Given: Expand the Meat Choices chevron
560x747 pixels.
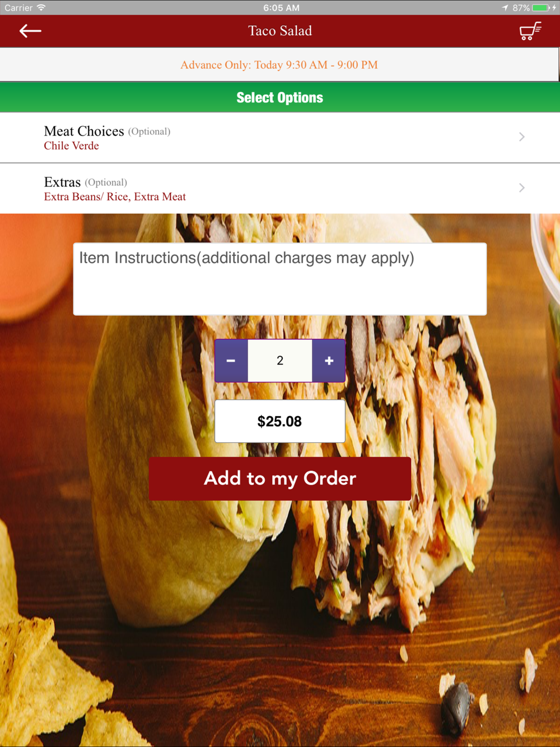Looking at the screenshot, I should click(521, 137).
